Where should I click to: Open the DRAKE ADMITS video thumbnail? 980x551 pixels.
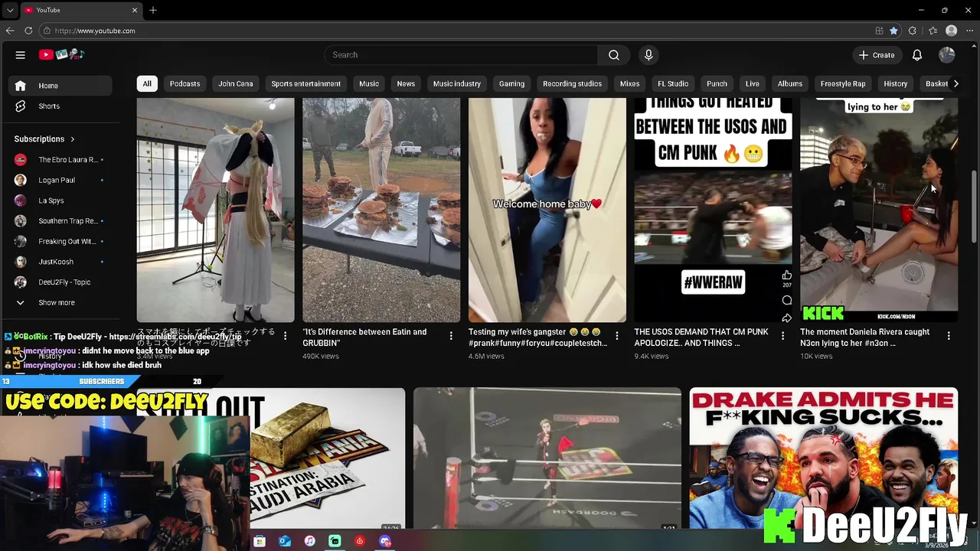(823, 458)
